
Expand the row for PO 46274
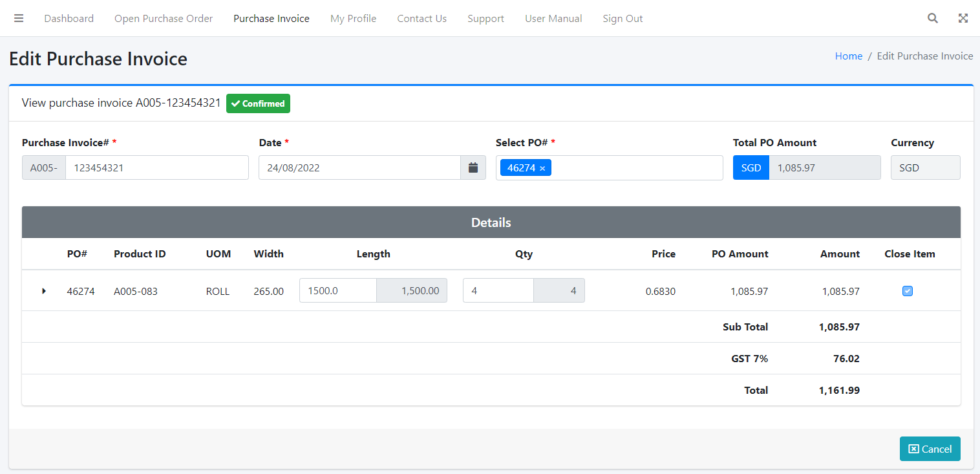44,291
